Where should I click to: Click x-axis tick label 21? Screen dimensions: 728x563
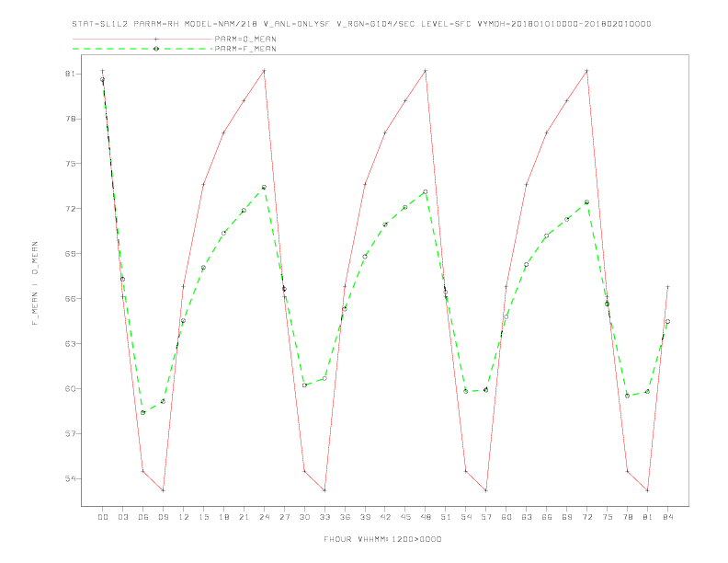click(x=244, y=517)
